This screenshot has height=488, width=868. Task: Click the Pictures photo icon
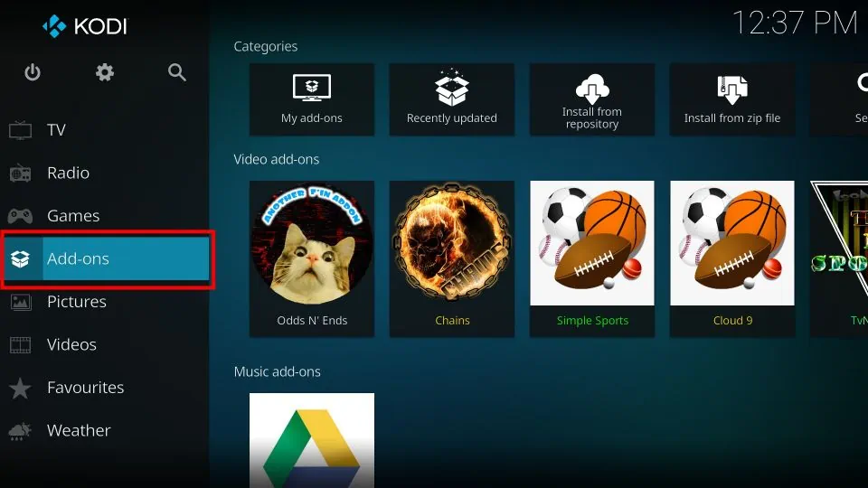point(21,302)
